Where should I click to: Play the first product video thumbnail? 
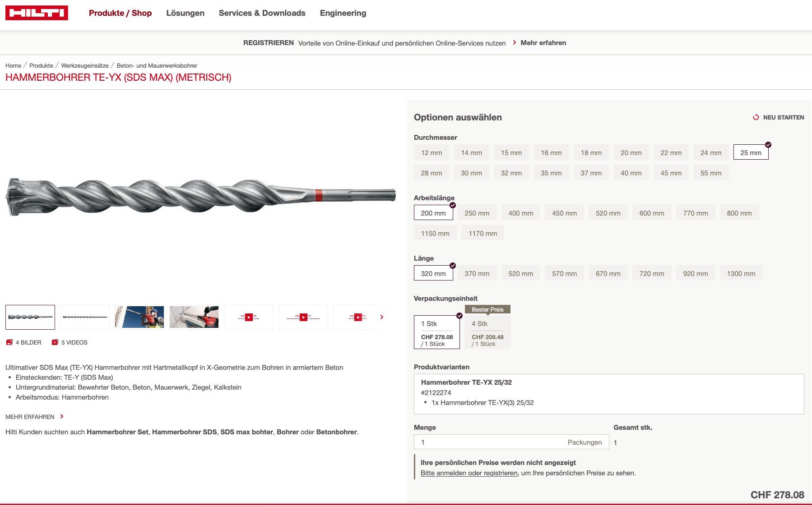pos(249,317)
